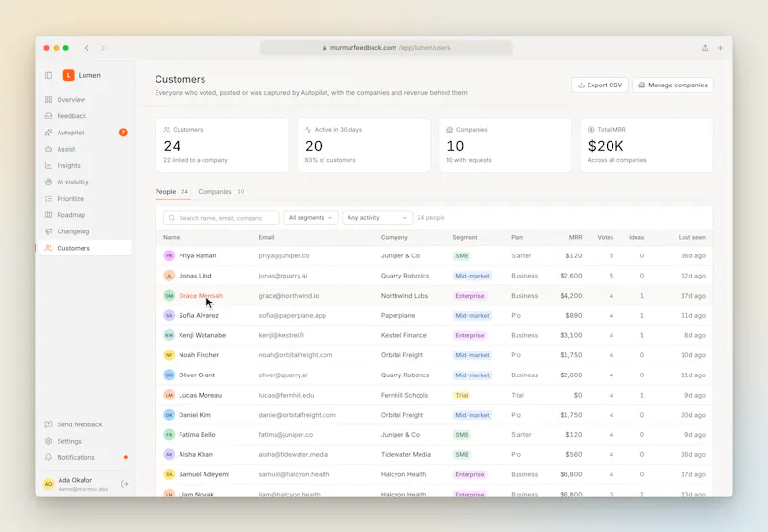The image size is (768, 532).
Task: Click email daniel@orbitalfreight.com
Action: click(x=298, y=415)
